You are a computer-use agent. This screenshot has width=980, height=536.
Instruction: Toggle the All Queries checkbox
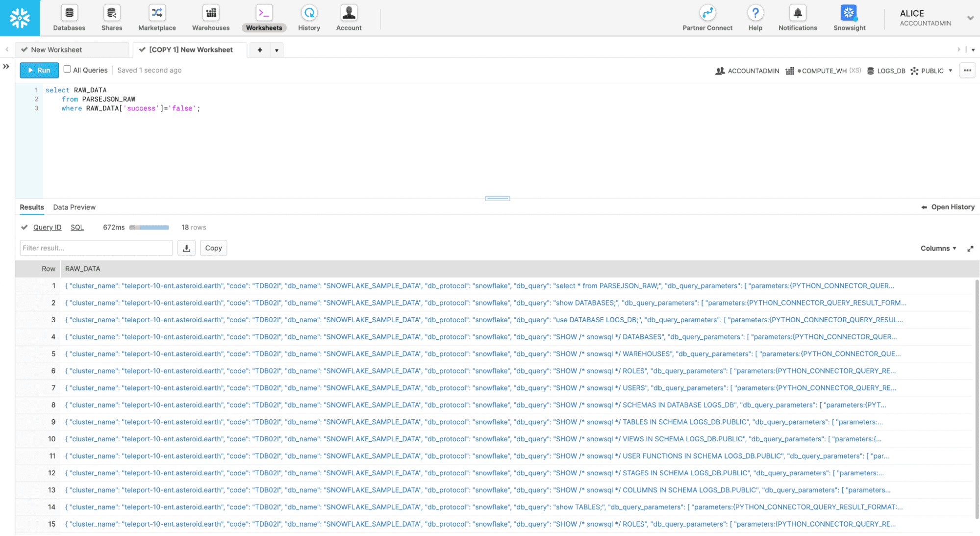click(x=67, y=70)
